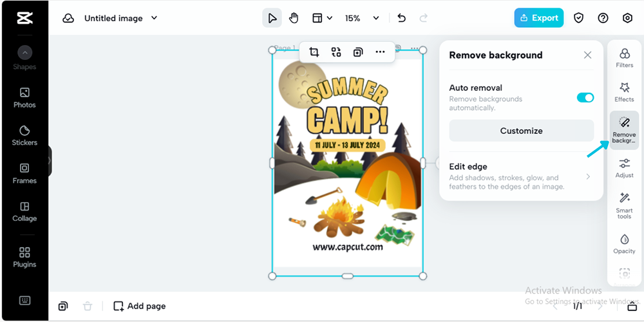Undo the last action

click(402, 18)
